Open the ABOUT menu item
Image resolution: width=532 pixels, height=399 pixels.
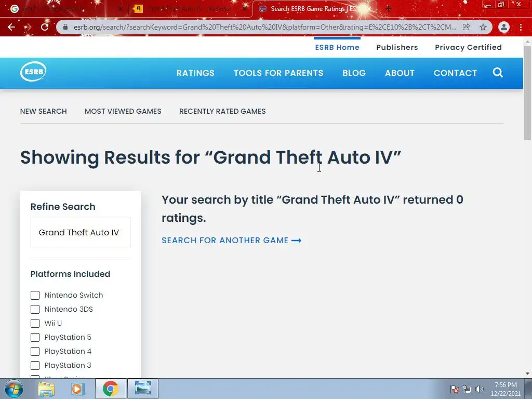click(400, 73)
